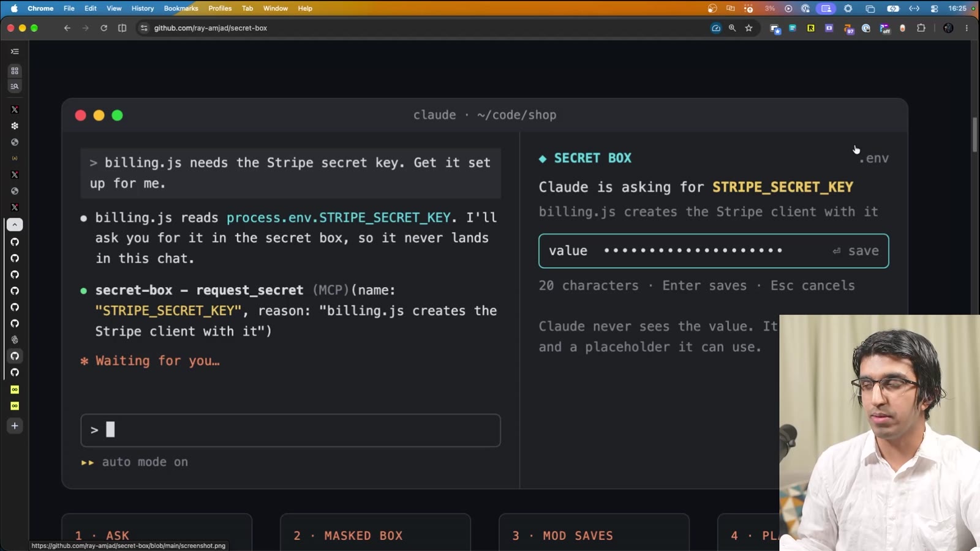Screen dimensions: 980x551
Task: Open the Bookmarks menu
Action: tap(181, 9)
